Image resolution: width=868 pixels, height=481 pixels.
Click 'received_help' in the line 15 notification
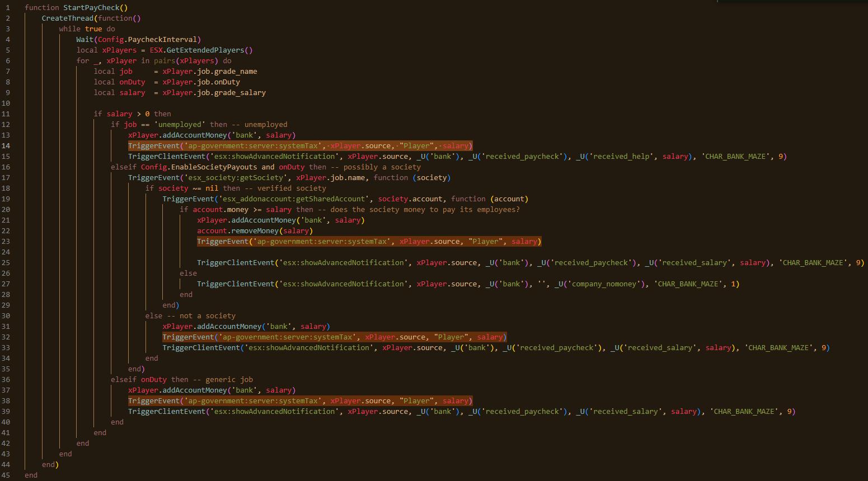click(621, 157)
